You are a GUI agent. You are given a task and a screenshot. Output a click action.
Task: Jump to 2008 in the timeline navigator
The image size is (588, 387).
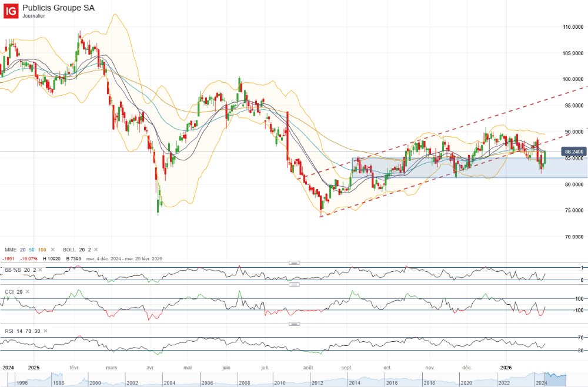(243, 382)
